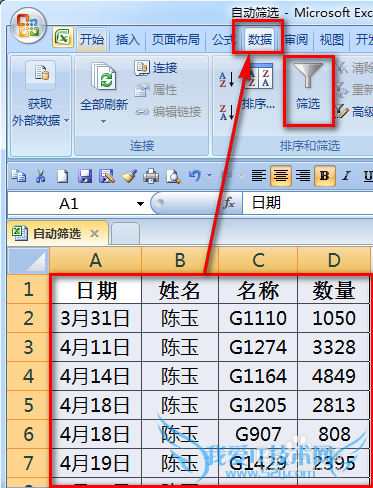
Task: Close the 自动筛选 workbook tab
Action: point(95,234)
